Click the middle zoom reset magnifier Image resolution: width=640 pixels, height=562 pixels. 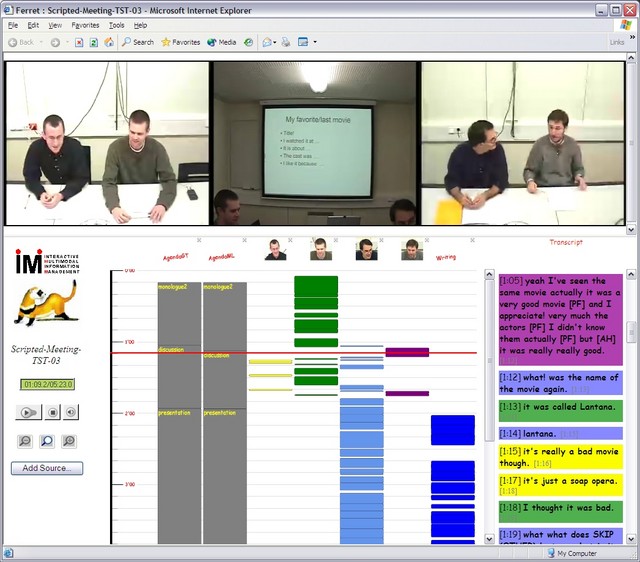click(47, 441)
